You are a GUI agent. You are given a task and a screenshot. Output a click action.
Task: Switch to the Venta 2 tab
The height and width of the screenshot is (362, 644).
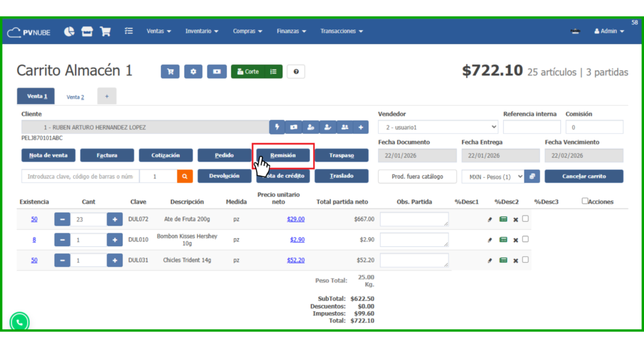coord(75,97)
